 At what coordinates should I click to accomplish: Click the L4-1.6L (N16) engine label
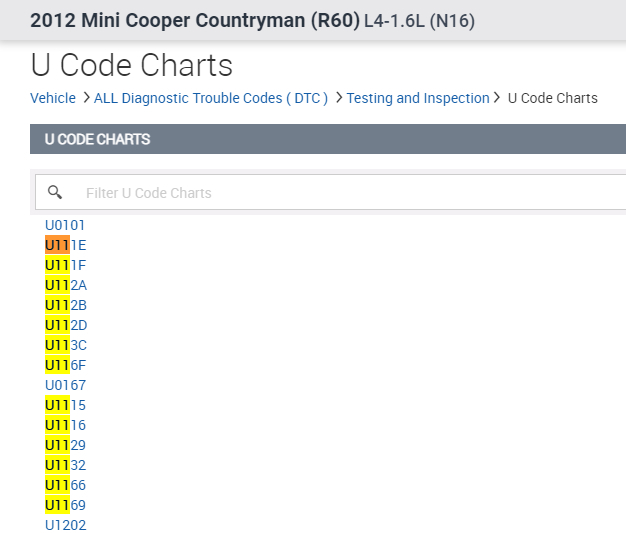(420, 21)
